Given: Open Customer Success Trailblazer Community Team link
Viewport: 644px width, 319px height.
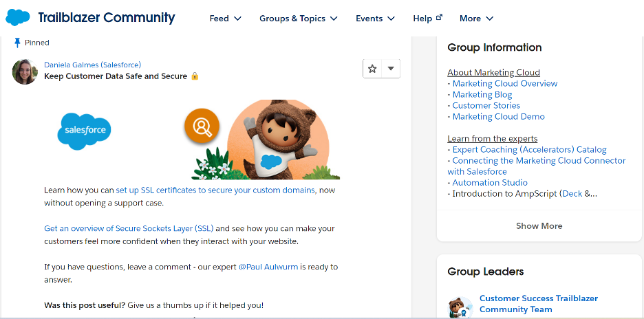Looking at the screenshot, I should tap(539, 304).
